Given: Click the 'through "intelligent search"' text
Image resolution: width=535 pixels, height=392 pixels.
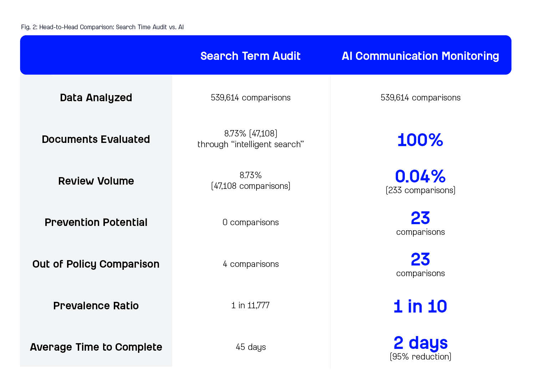Looking at the screenshot, I should coord(250,144).
